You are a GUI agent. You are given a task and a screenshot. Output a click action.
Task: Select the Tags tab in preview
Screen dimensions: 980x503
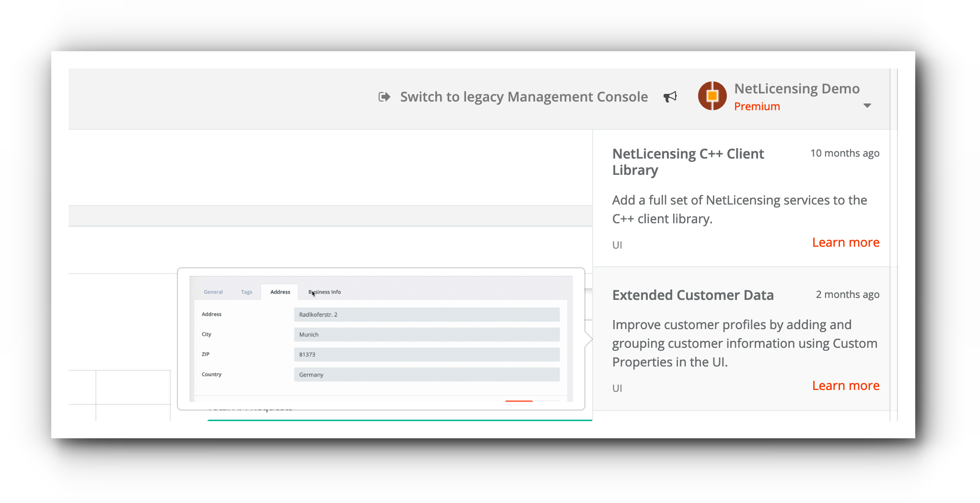click(246, 292)
